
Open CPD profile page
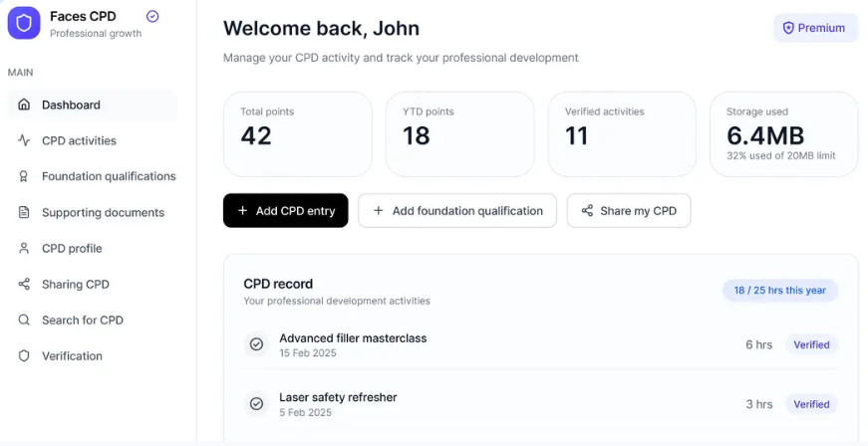tap(92, 248)
